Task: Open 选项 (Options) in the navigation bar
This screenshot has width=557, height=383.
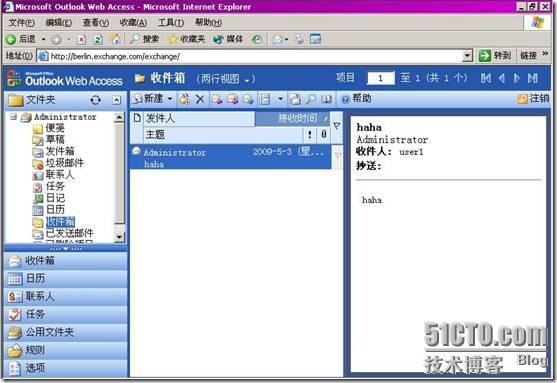Action: 66,368
